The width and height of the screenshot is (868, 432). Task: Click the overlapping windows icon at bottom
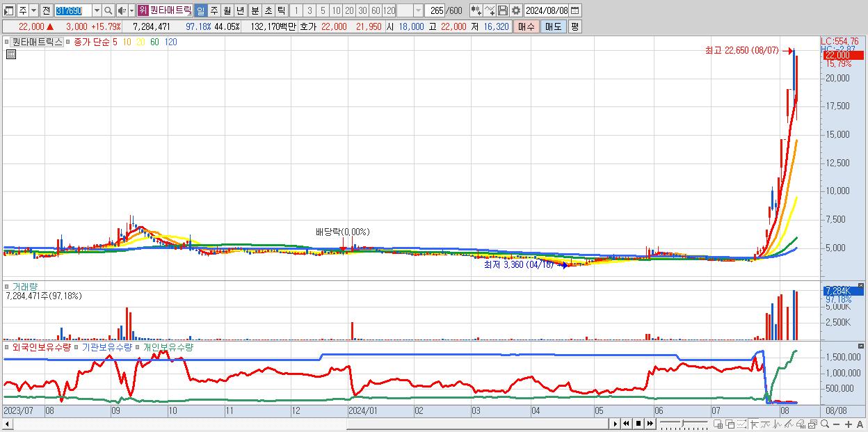[x=730, y=424]
